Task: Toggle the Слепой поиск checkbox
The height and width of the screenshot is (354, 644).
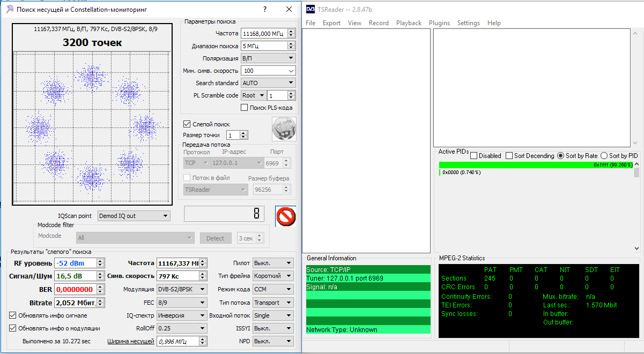Action: [x=187, y=124]
